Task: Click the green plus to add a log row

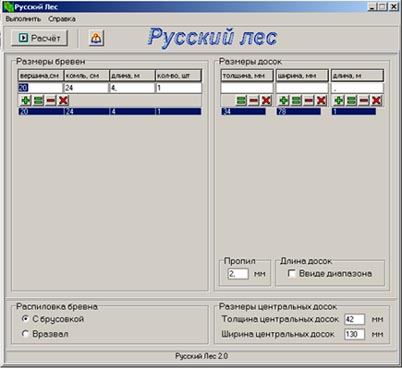Action: (x=25, y=100)
